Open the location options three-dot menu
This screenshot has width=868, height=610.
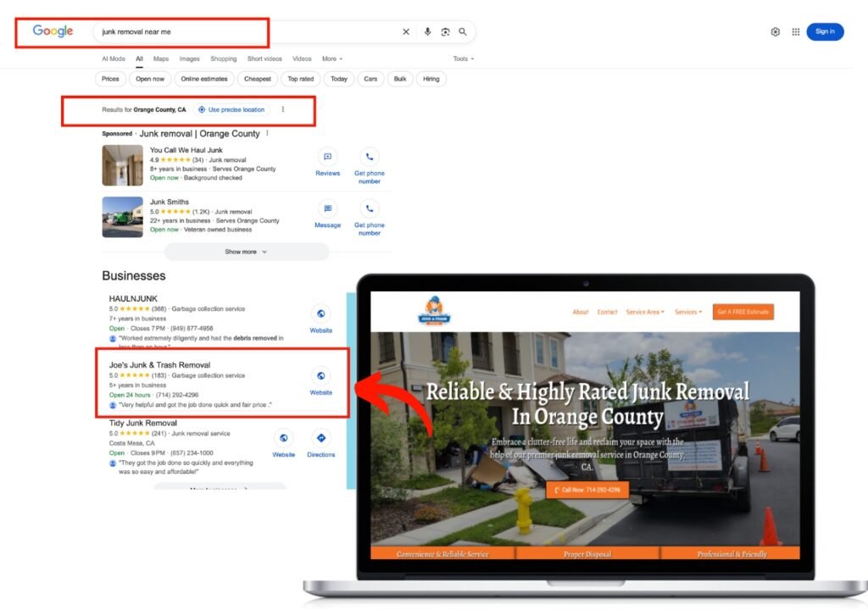point(283,109)
